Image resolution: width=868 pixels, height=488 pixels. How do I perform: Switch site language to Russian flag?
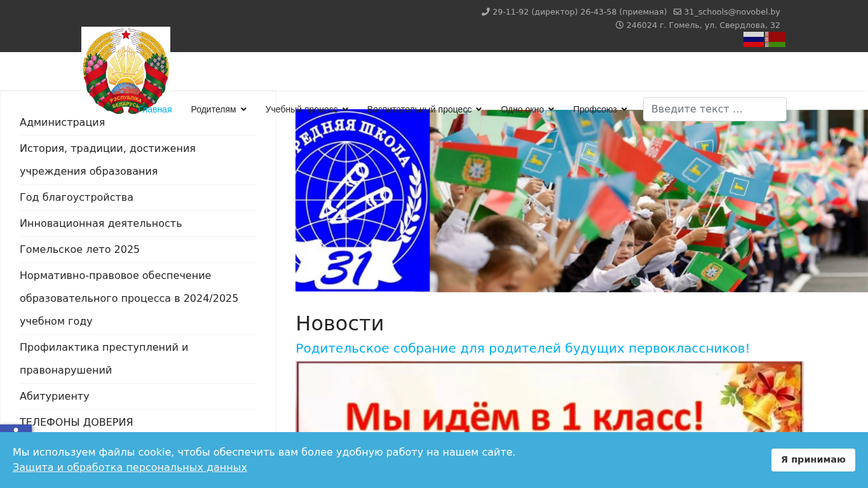coord(754,39)
